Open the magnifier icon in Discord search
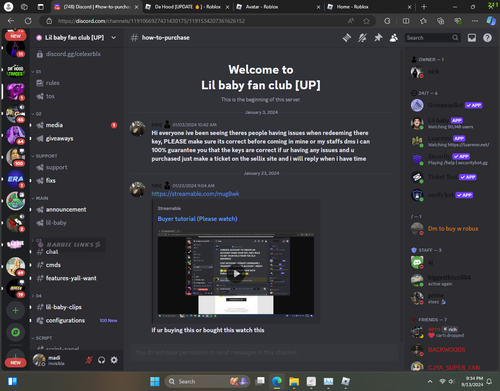500x391 pixels. pyautogui.click(x=455, y=38)
